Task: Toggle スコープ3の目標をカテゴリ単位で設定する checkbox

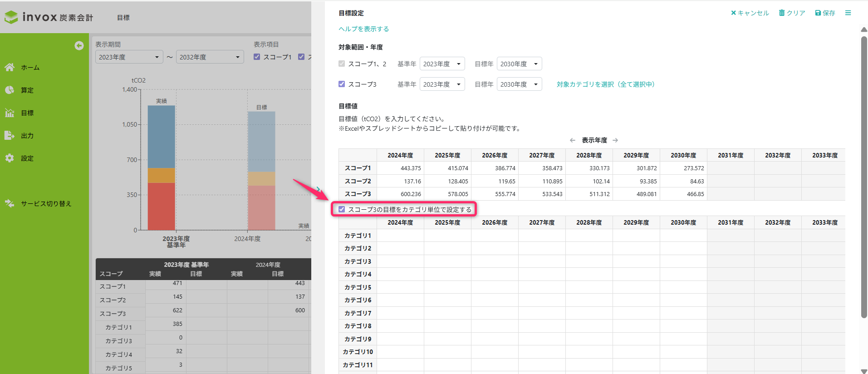Action: point(342,209)
